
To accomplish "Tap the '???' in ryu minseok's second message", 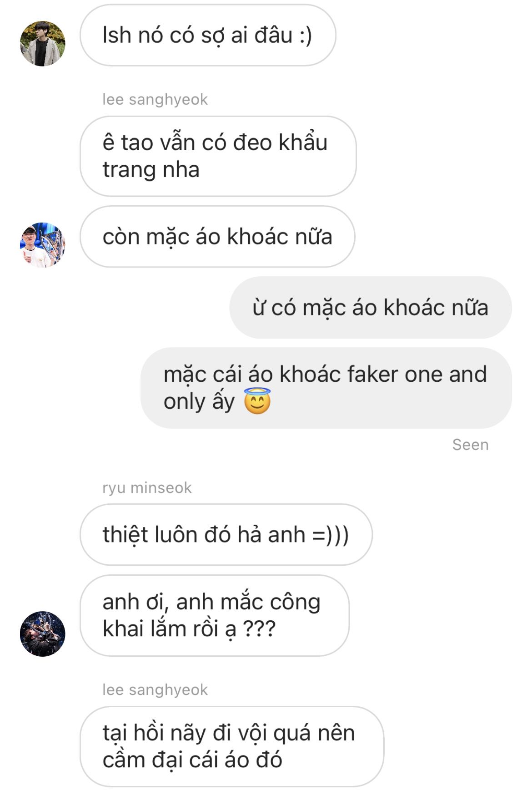I will pyautogui.click(x=259, y=629).
